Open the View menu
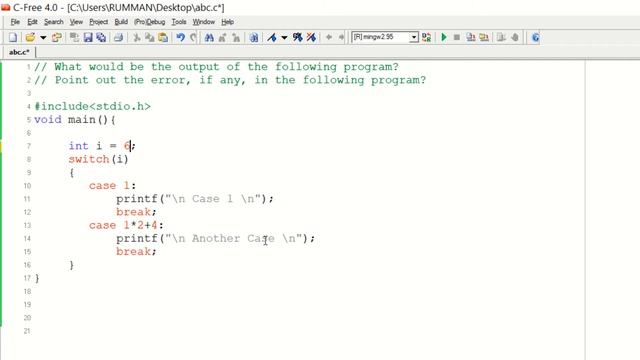This screenshot has height=360, width=640. pos(76,22)
